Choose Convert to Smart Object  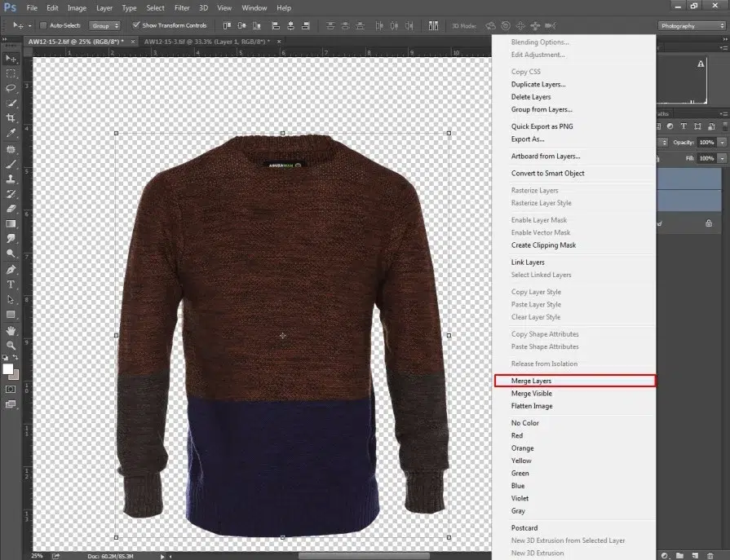(547, 173)
